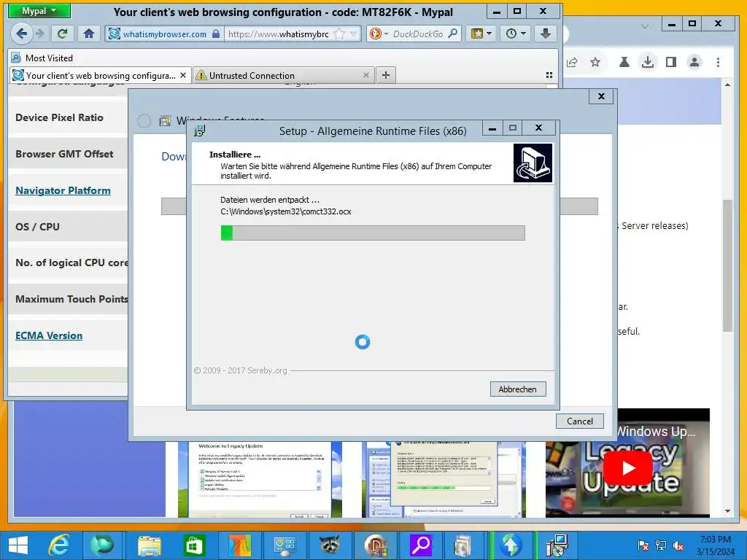747x560 pixels.
Task: Open File Explorer from the taskbar
Action: pos(149,545)
